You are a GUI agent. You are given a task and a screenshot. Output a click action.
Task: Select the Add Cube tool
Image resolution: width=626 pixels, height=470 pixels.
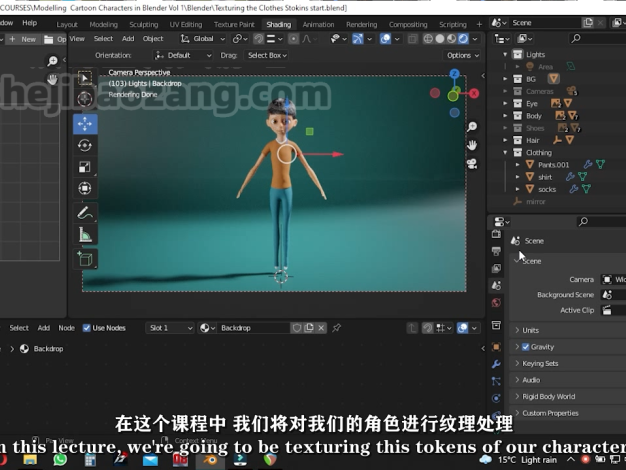(85, 259)
